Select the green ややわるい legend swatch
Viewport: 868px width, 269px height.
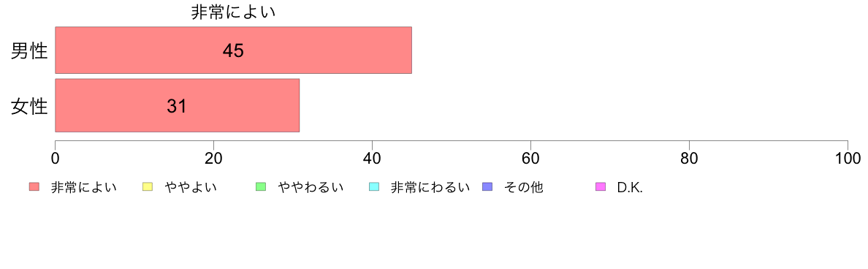(x=262, y=187)
